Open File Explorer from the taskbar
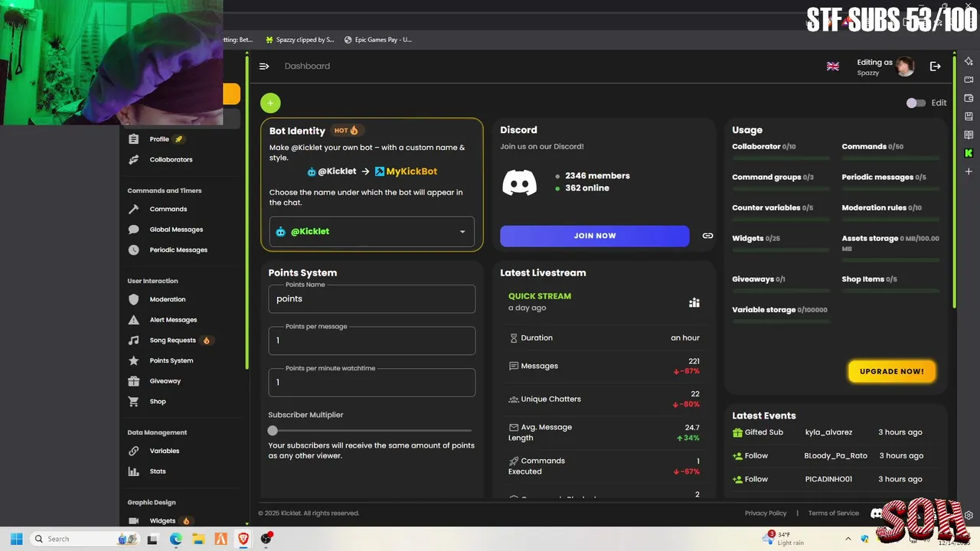 pyautogui.click(x=198, y=539)
